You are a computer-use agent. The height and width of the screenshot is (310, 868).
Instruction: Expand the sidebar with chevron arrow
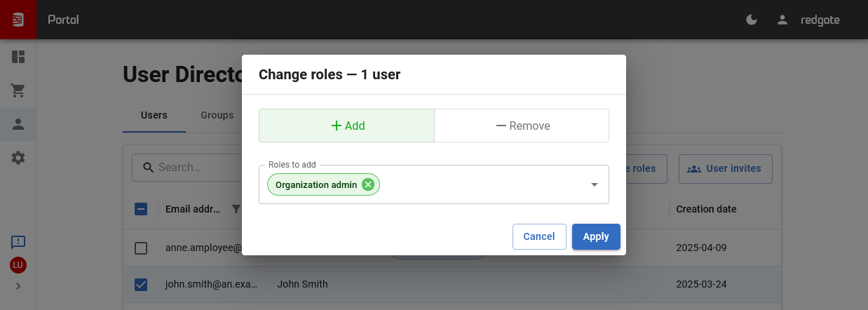18,286
